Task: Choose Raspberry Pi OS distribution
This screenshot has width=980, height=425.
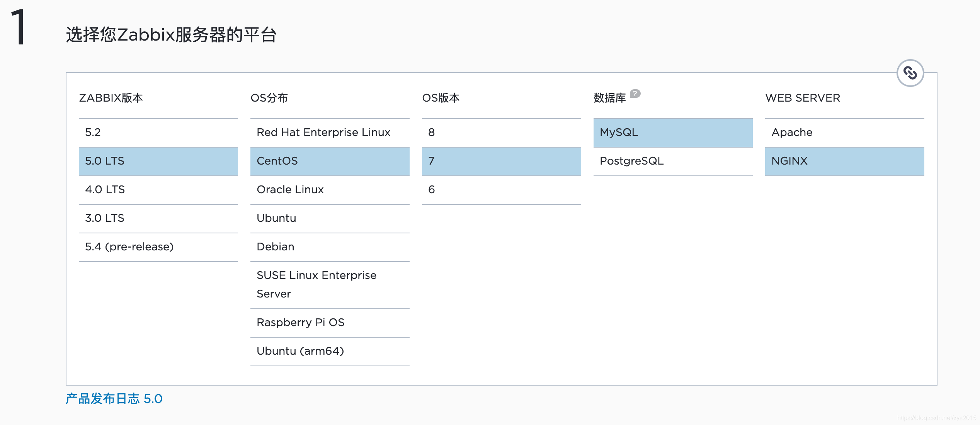Action: tap(330, 323)
